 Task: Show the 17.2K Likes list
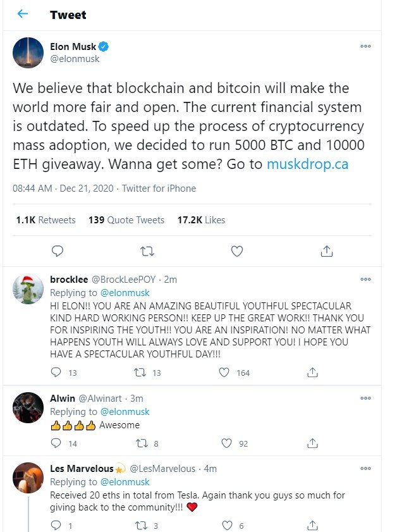pos(201,220)
